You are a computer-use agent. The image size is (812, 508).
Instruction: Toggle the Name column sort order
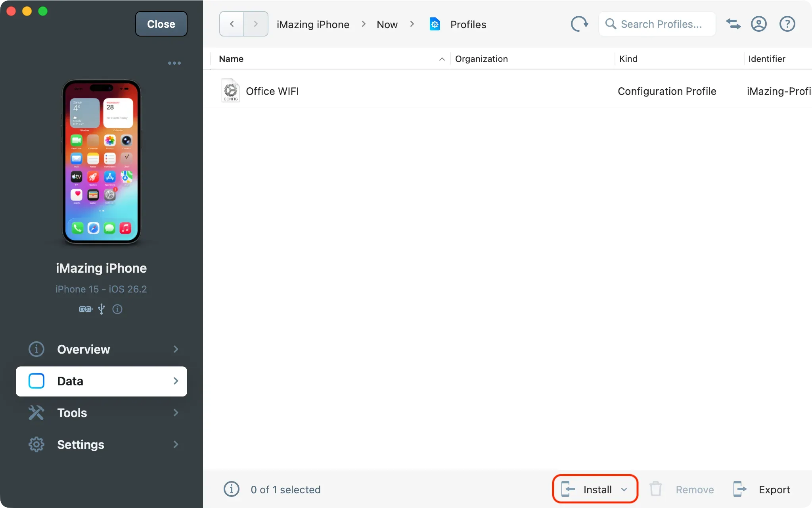pos(441,59)
